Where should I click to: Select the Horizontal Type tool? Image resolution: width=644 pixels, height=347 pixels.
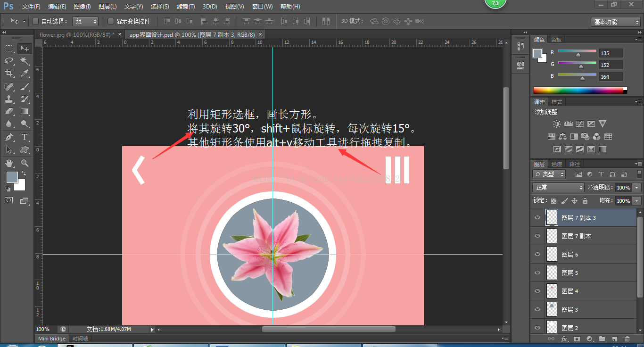pyautogui.click(x=25, y=137)
